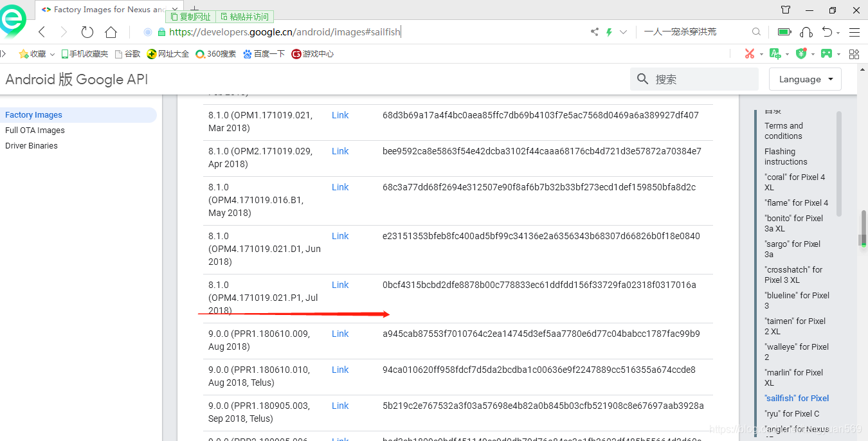The width and height of the screenshot is (868, 441).
Task: Click the undo closed-tab arrow icon
Action: [827, 32]
